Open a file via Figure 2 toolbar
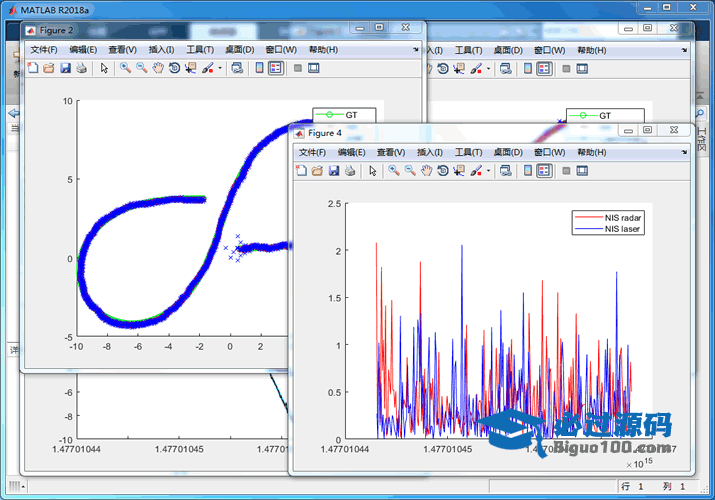Image resolution: width=715 pixels, height=500 pixels. click(x=49, y=68)
